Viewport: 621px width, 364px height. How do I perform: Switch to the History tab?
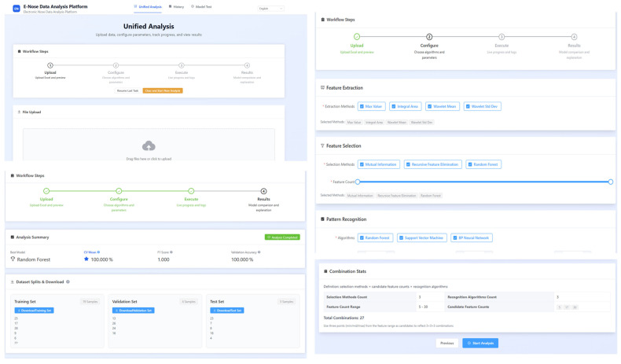pyautogui.click(x=177, y=7)
